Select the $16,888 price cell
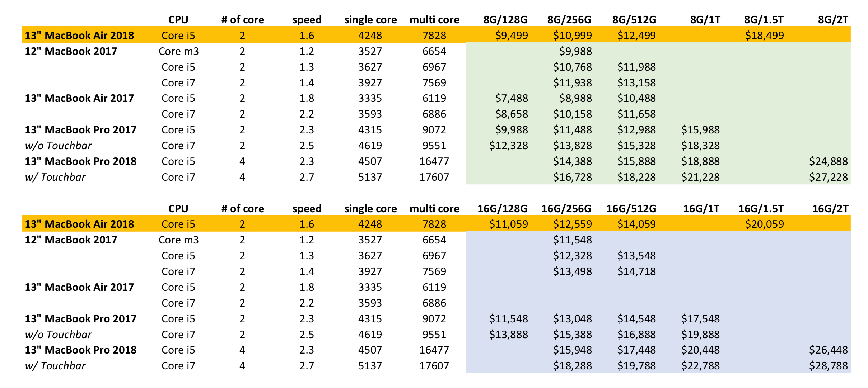The width and height of the screenshot is (868, 388). point(636,335)
